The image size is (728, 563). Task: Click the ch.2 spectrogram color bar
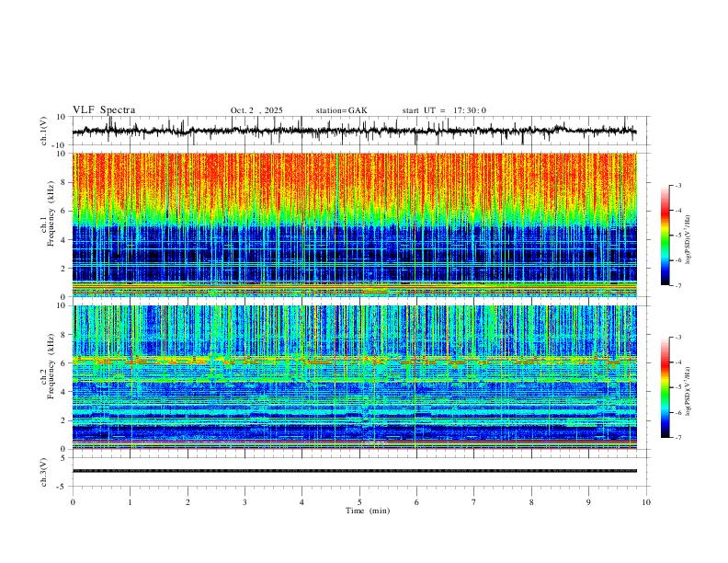point(665,387)
